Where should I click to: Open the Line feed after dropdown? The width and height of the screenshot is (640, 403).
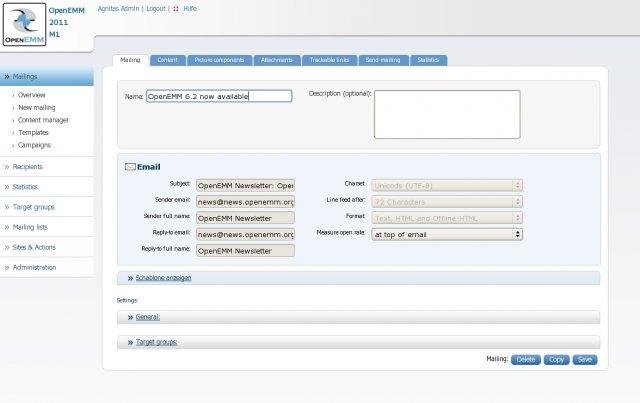(x=447, y=202)
